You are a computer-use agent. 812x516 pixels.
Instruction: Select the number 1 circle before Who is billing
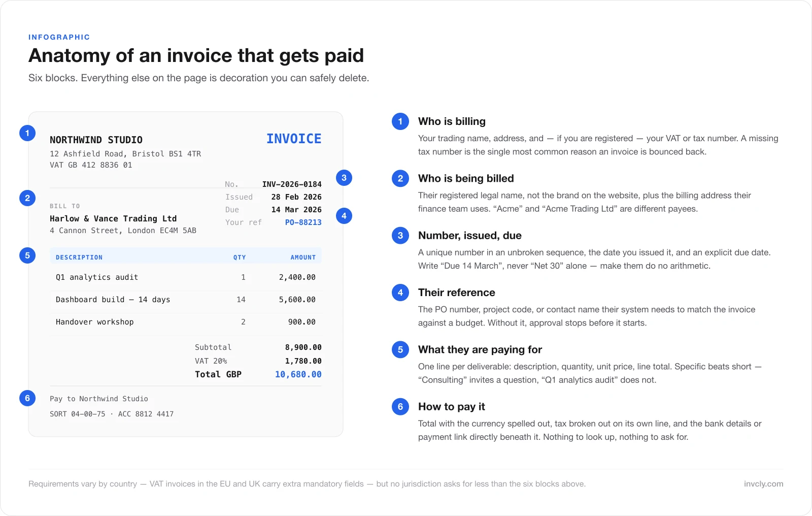tap(400, 121)
